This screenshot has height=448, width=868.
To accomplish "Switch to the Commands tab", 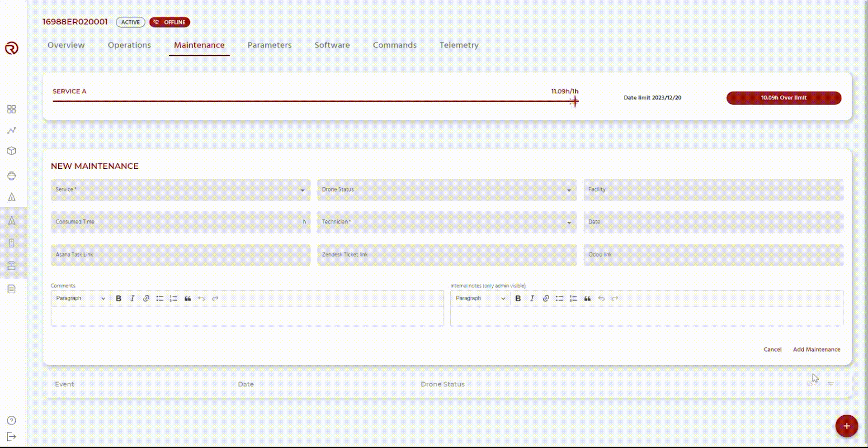I will [x=395, y=45].
